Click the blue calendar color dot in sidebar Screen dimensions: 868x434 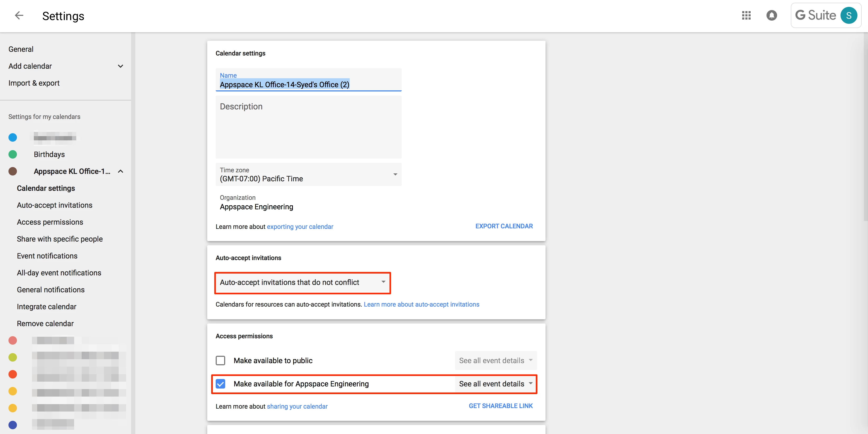(x=12, y=137)
